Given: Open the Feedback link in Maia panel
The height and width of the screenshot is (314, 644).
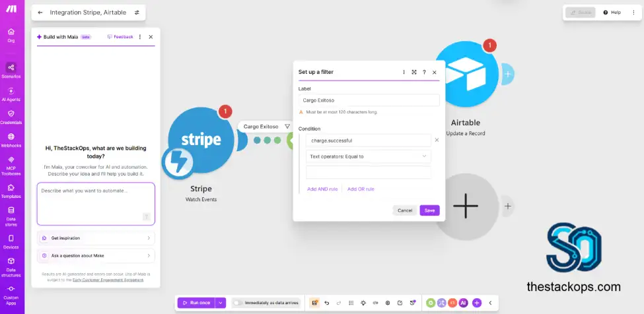Looking at the screenshot, I should tap(120, 37).
